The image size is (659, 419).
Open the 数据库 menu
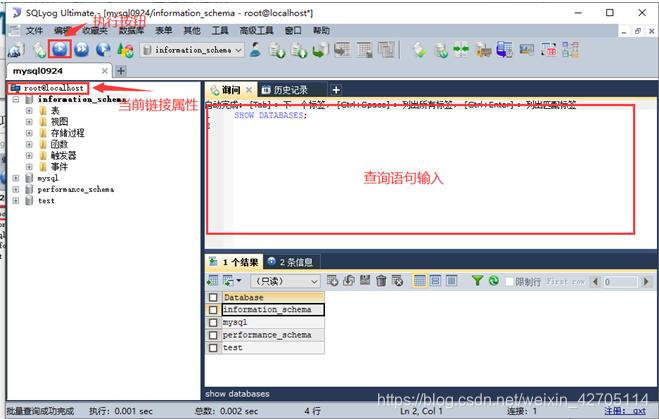point(132,30)
